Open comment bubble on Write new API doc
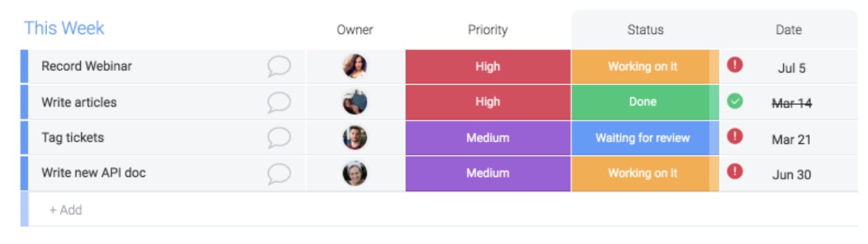 (x=279, y=174)
